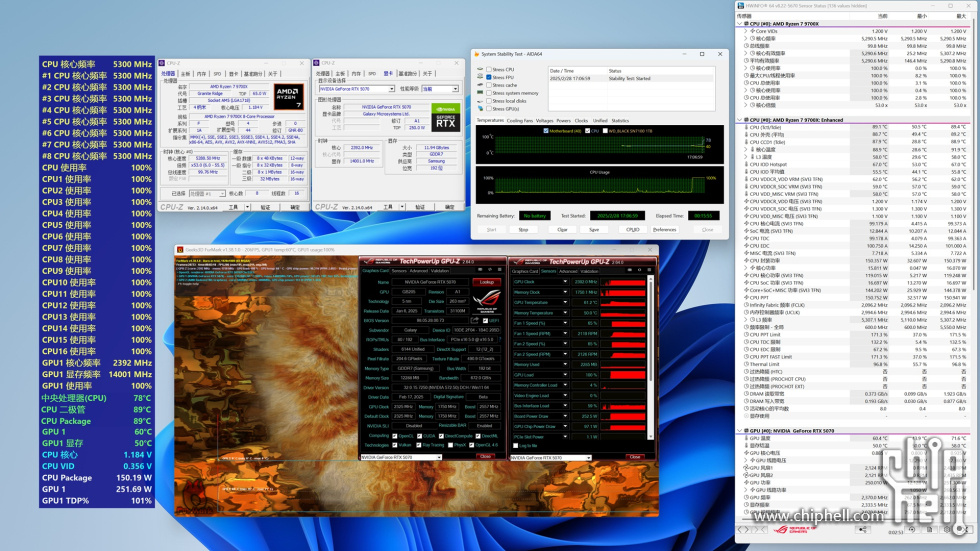Viewport: 980px width, 551px height.
Task: Click 验证 button in CPU-Z processor window
Action: 265,207
